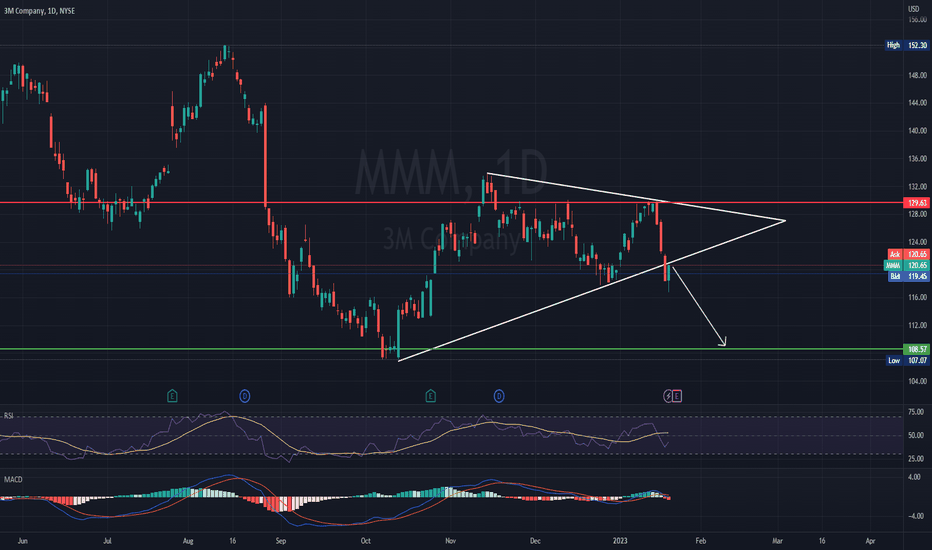Click the blue dividend D marker in mid-August
Screen dimensions: 932x550
244,396
